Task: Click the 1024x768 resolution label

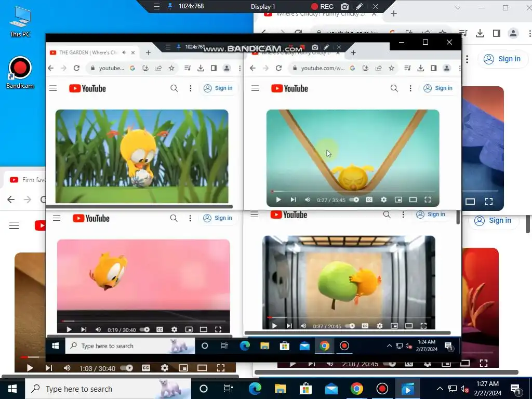Action: 191,6
